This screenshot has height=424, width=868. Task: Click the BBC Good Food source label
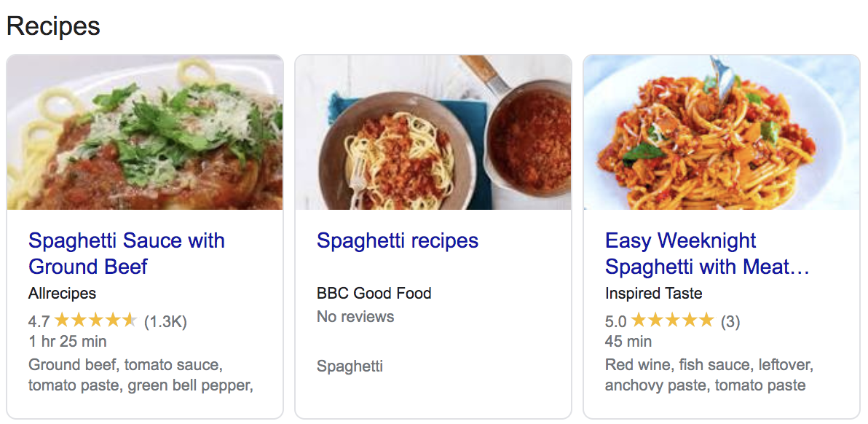pyautogui.click(x=374, y=294)
